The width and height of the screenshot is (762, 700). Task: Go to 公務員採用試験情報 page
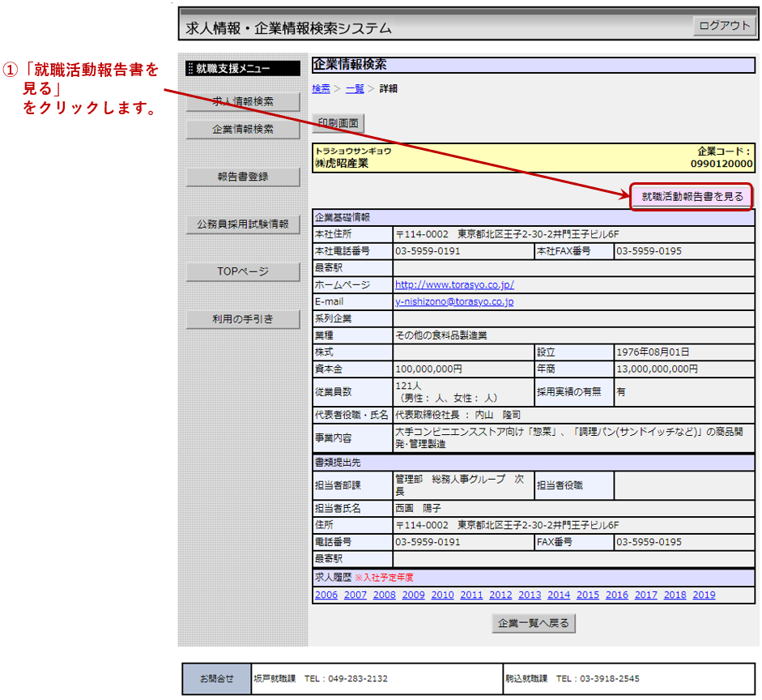[243, 224]
